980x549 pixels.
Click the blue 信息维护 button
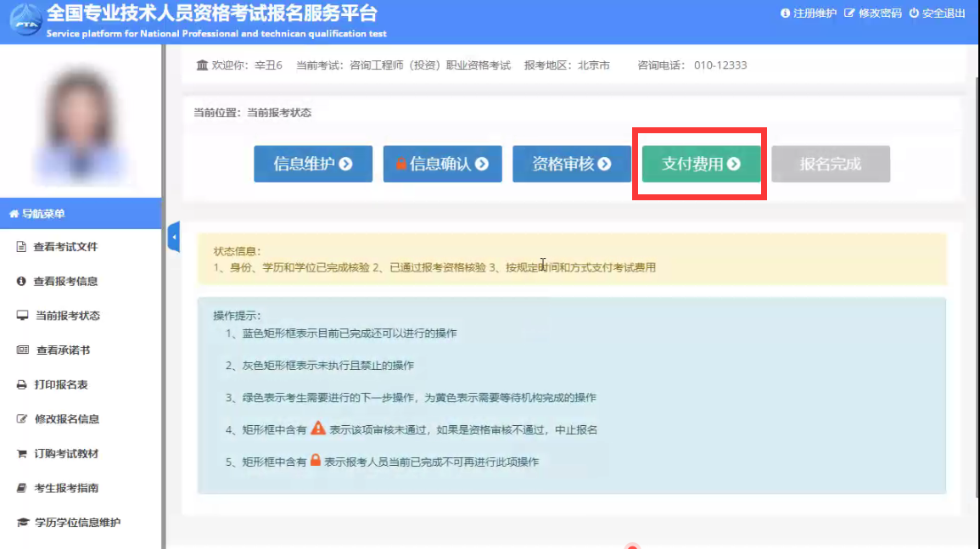click(x=312, y=164)
